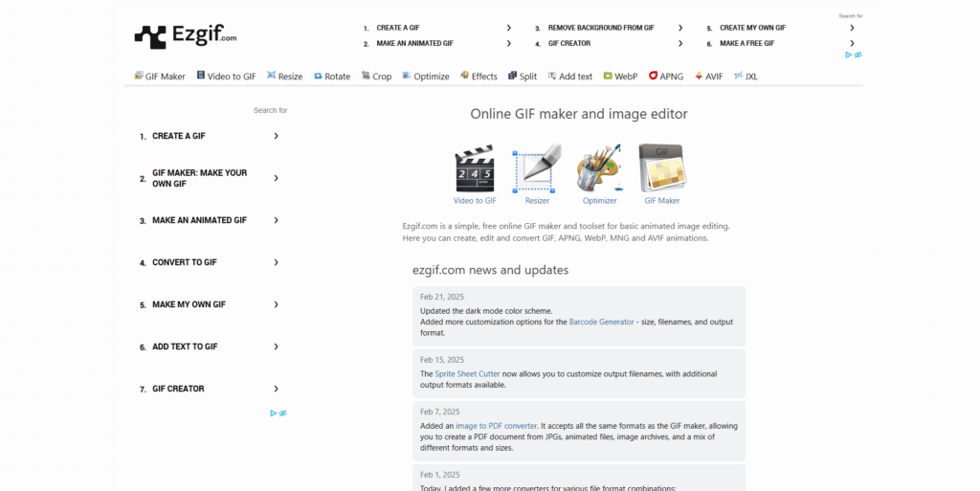Expand the CONVERT TO GIF chevron
The image size is (980, 491).
(276, 262)
